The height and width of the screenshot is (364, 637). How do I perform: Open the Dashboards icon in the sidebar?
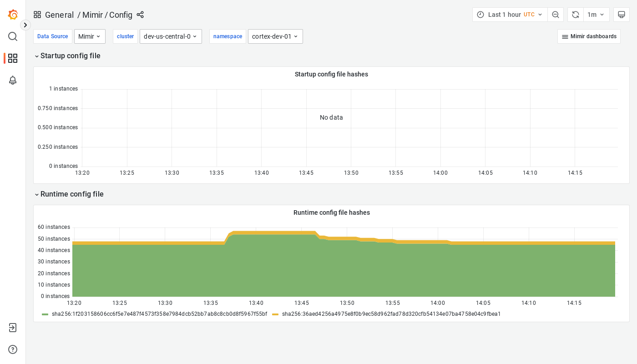click(x=12, y=58)
